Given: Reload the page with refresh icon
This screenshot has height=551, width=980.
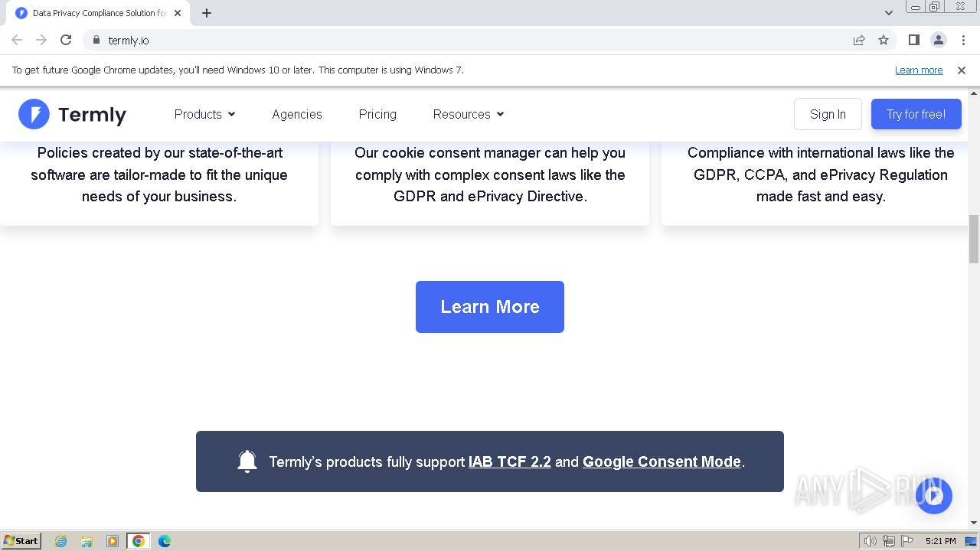Looking at the screenshot, I should 66,40.
